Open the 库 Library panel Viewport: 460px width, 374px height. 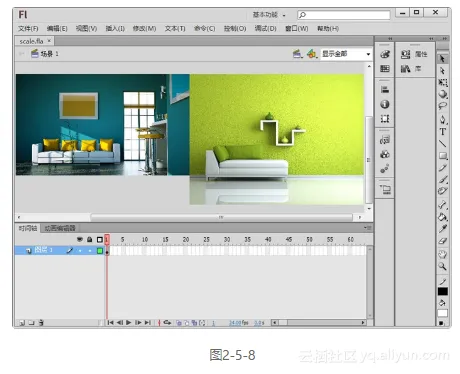click(x=411, y=69)
